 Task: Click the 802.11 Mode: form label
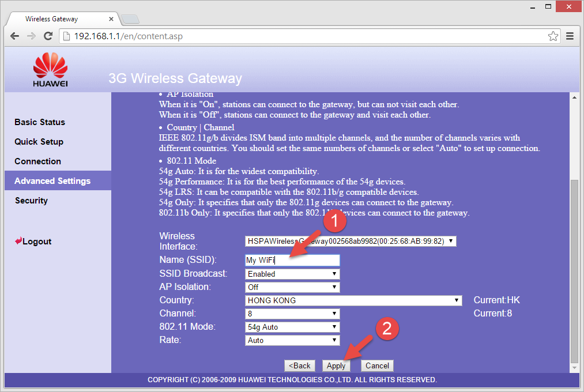point(187,326)
